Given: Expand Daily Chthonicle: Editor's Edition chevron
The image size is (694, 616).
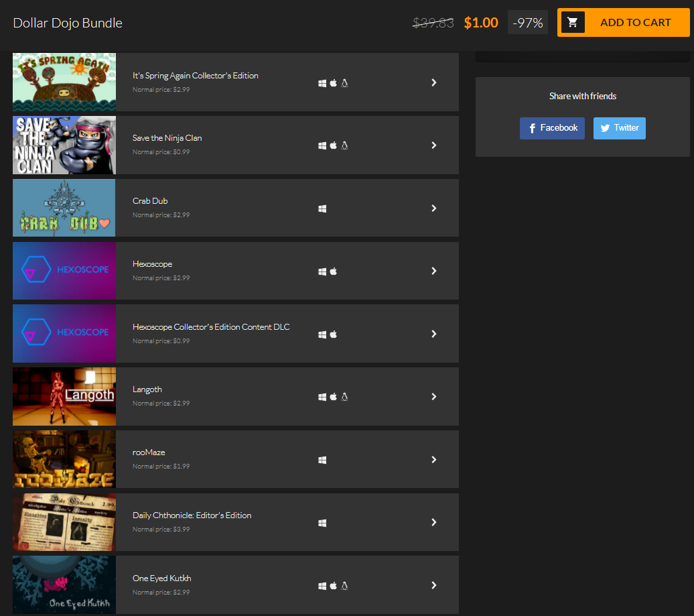Looking at the screenshot, I should click(434, 522).
